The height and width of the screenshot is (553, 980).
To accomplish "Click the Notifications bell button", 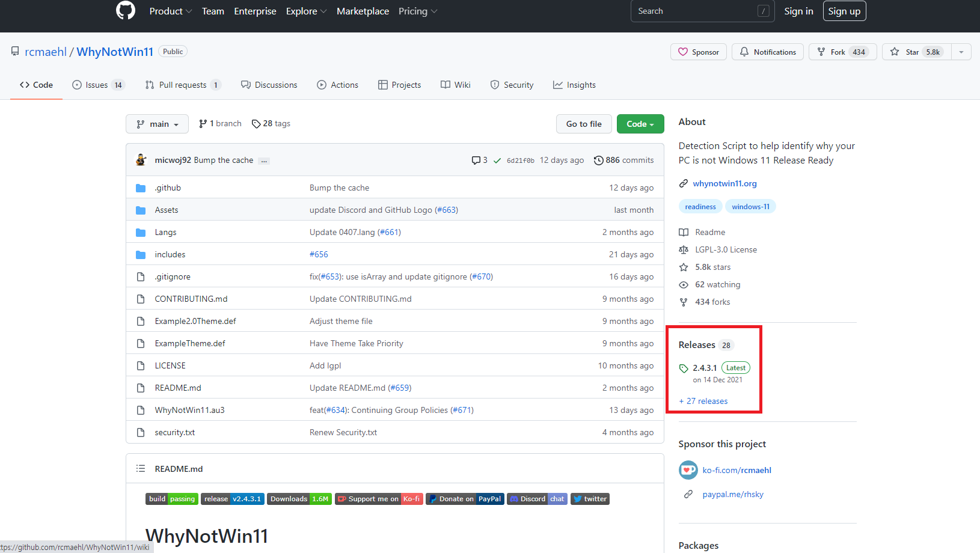I will tap(768, 52).
